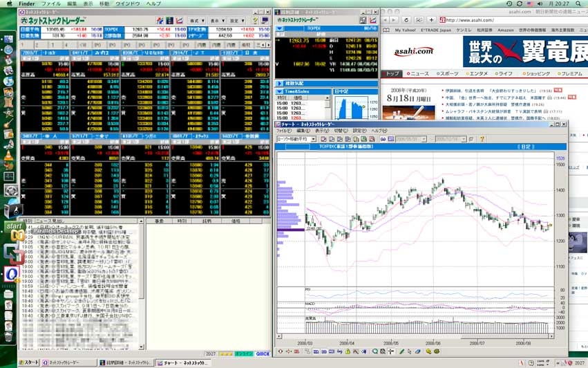This screenshot has height=368, width=588.
Task: Select the eraser tool in chart bottom toolbar
Action: pos(418,352)
